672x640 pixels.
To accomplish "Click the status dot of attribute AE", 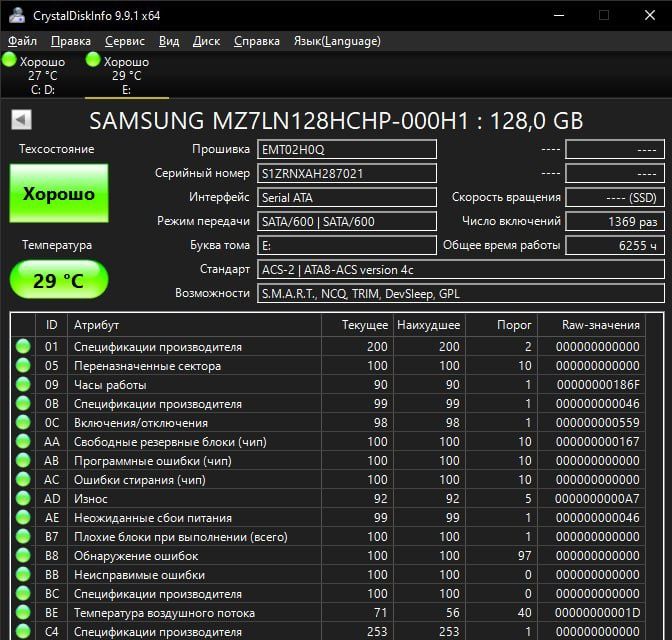I will point(23,517).
